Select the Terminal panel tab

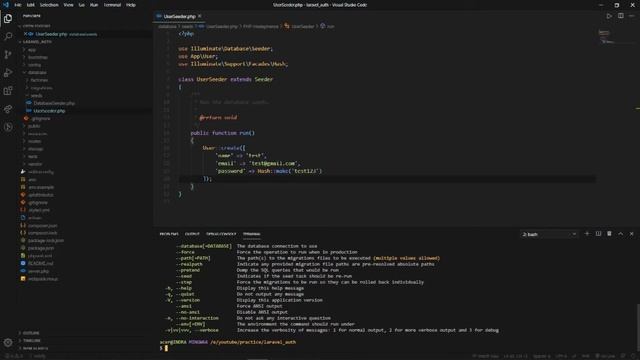click(251, 234)
